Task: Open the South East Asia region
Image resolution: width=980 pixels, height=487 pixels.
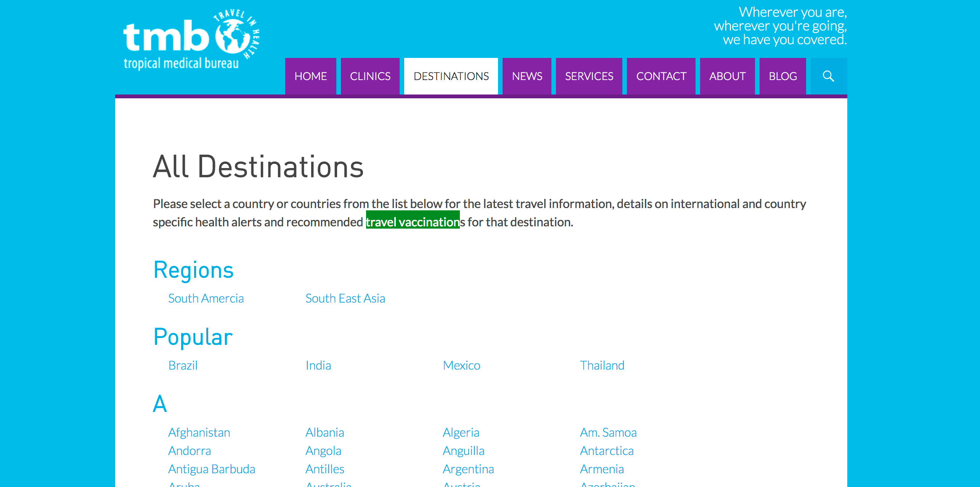Action: tap(345, 298)
